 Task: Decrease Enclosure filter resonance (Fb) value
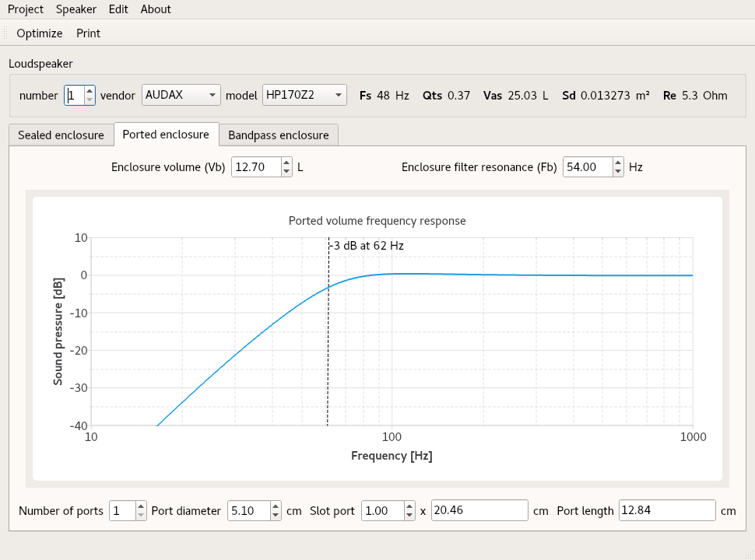[618, 172]
